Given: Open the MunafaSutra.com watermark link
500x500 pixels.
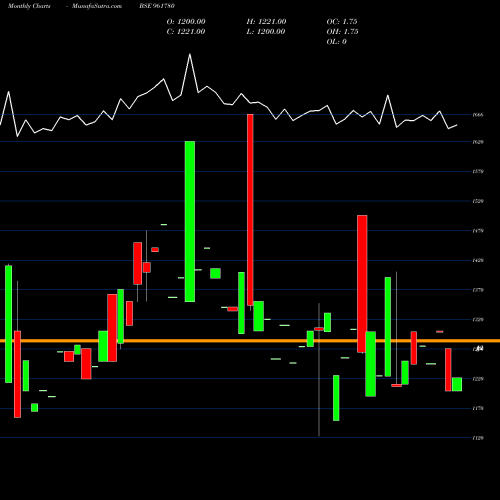Looking at the screenshot, I should (x=97, y=6).
